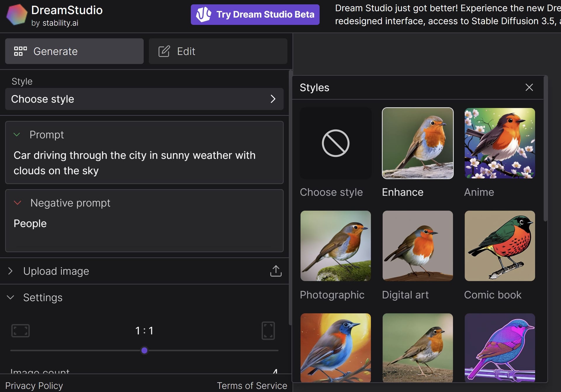The height and width of the screenshot is (392, 561).
Task: Click the upload image arrow icon
Action: point(276,271)
